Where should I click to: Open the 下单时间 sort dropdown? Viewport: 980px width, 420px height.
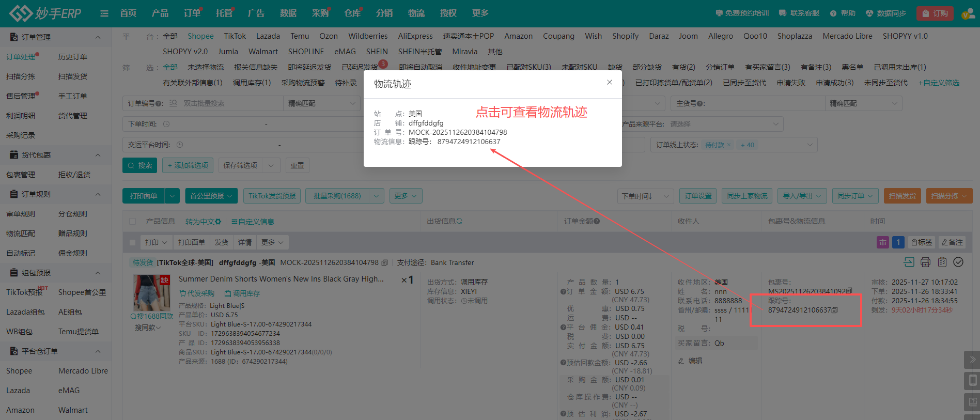tap(646, 196)
